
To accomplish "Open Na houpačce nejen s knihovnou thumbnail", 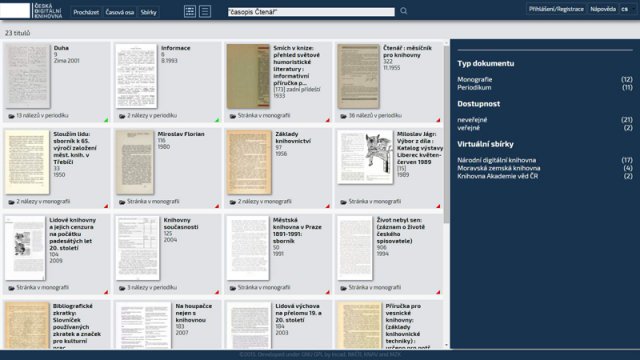I will [x=143, y=325].
